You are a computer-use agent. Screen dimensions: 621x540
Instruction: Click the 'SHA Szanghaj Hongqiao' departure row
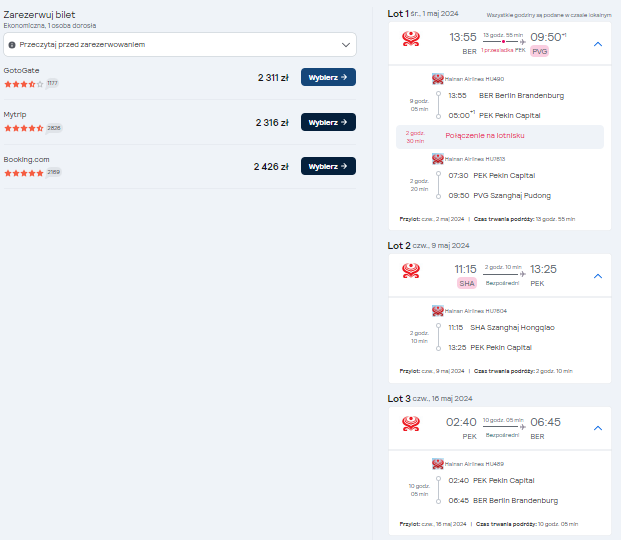click(501, 328)
